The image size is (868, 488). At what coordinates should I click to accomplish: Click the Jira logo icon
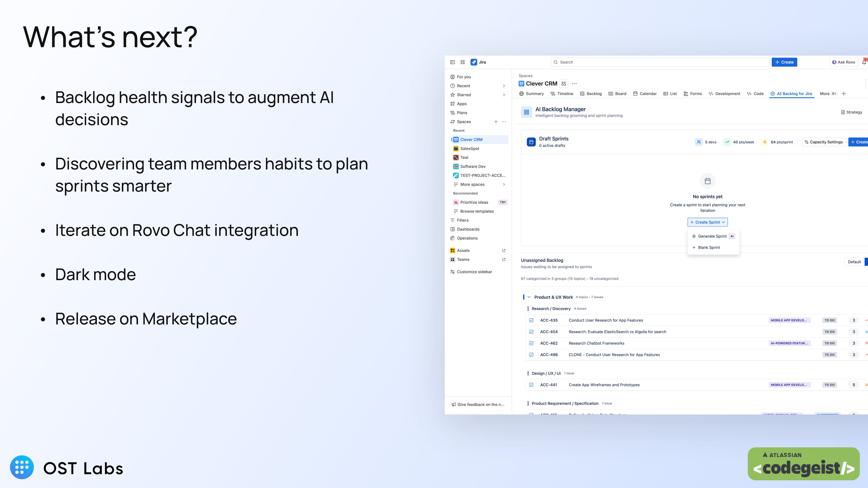click(x=474, y=62)
